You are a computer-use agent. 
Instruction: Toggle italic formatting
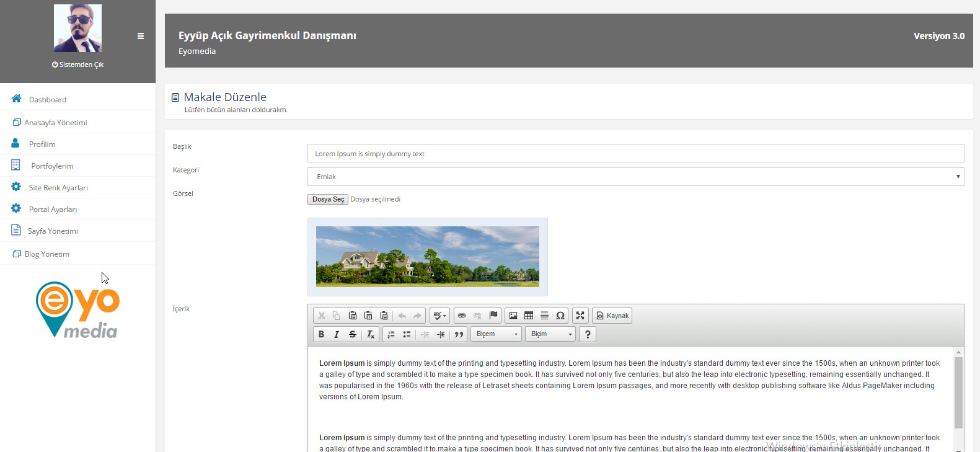click(337, 334)
